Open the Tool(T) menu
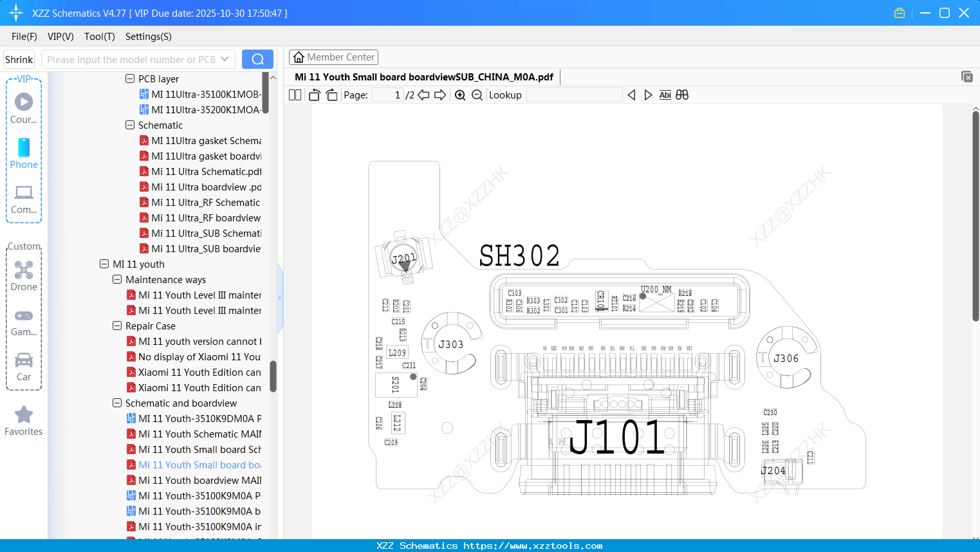 point(99,37)
